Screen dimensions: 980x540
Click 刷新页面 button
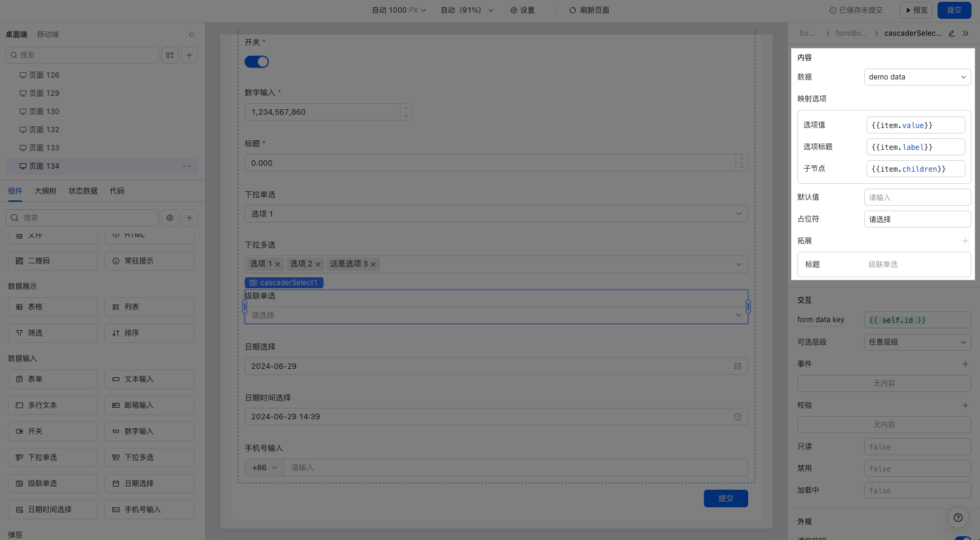coord(589,10)
